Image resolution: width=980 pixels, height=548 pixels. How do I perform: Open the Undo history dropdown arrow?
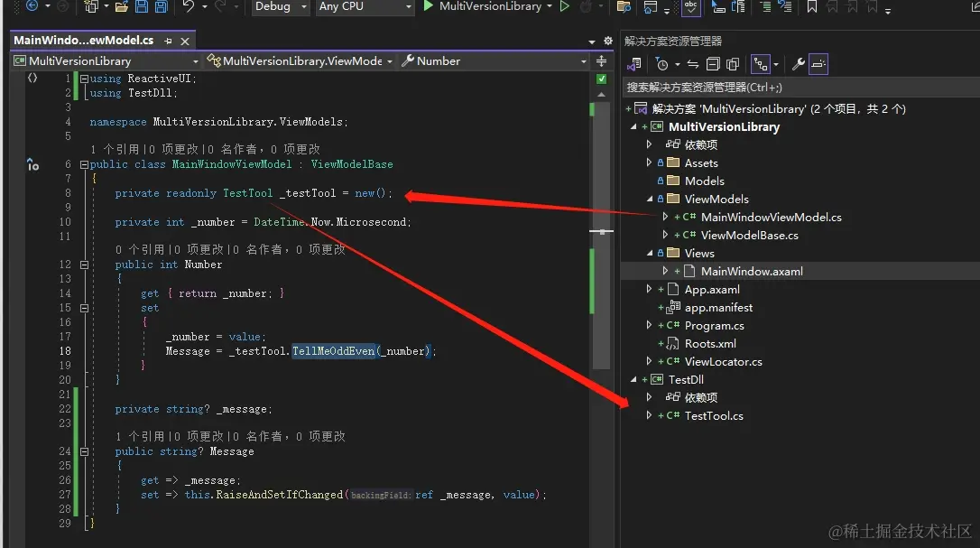[x=204, y=6]
